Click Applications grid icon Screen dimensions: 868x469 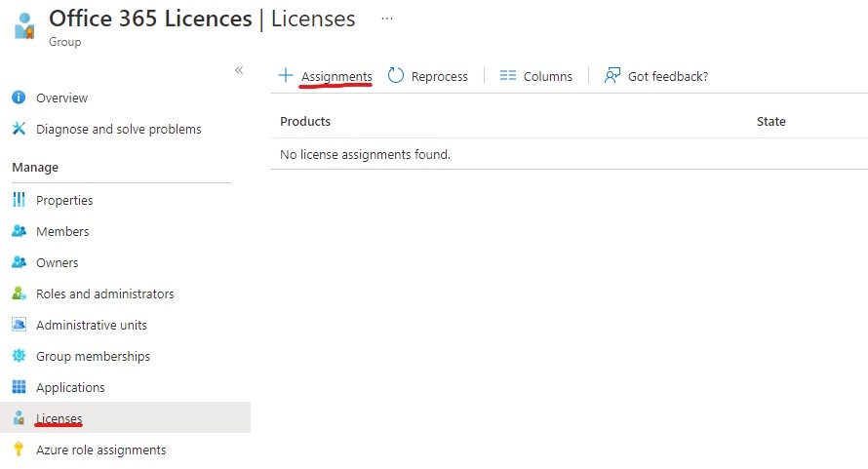click(x=19, y=386)
